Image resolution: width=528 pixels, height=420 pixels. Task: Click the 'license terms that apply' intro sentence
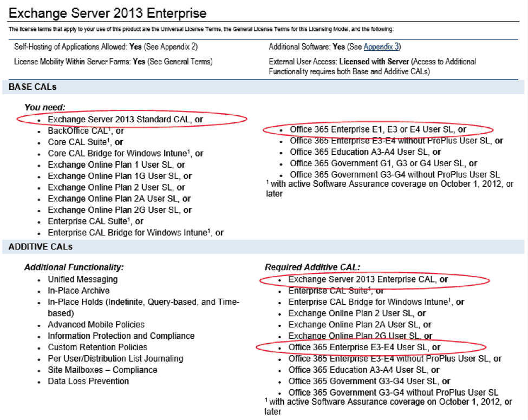point(201,29)
